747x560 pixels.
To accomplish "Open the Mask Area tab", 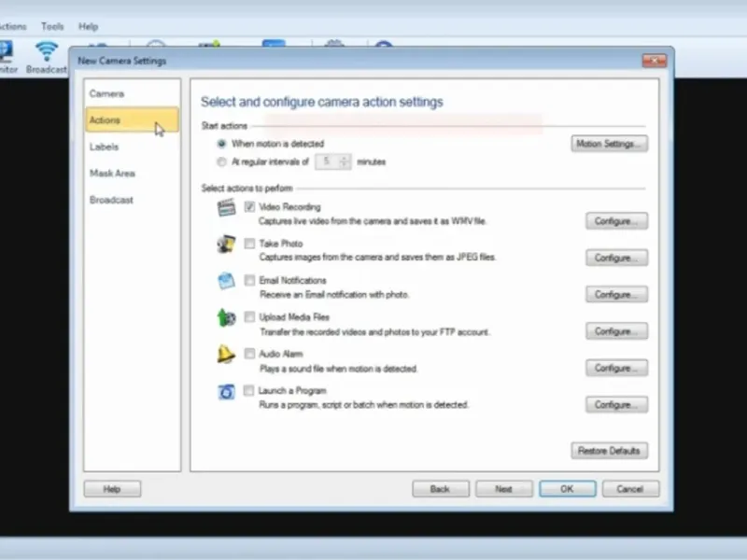I will point(132,174).
